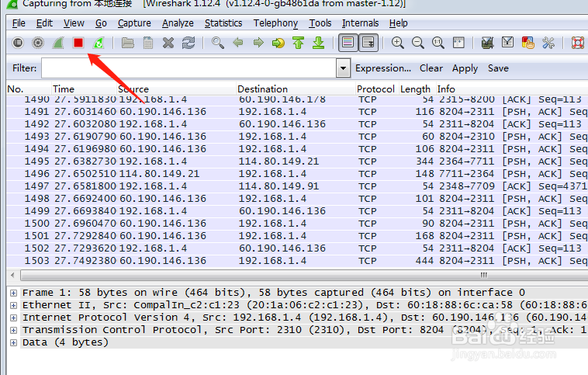Zoom out the packet text
The width and height of the screenshot is (588, 375).
(418, 43)
